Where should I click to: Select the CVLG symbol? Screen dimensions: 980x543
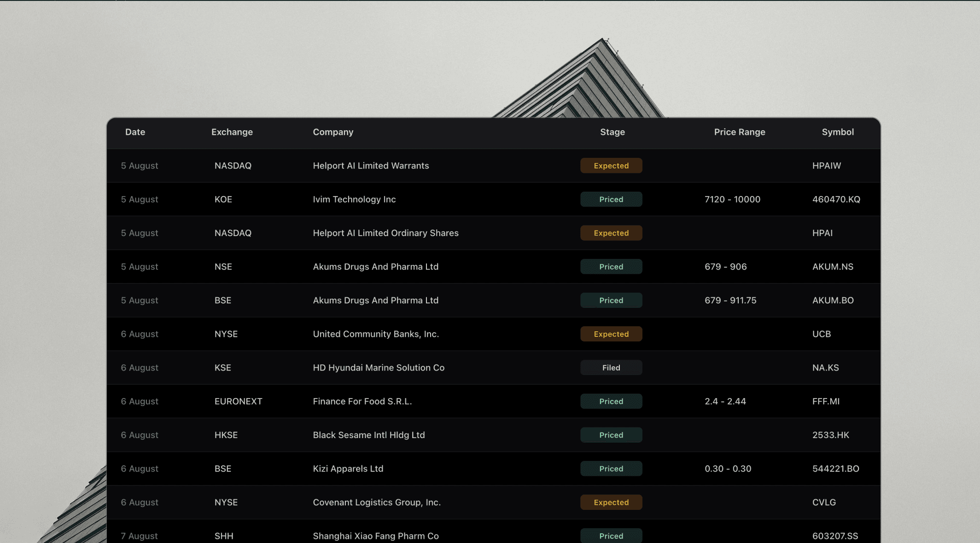coord(823,502)
